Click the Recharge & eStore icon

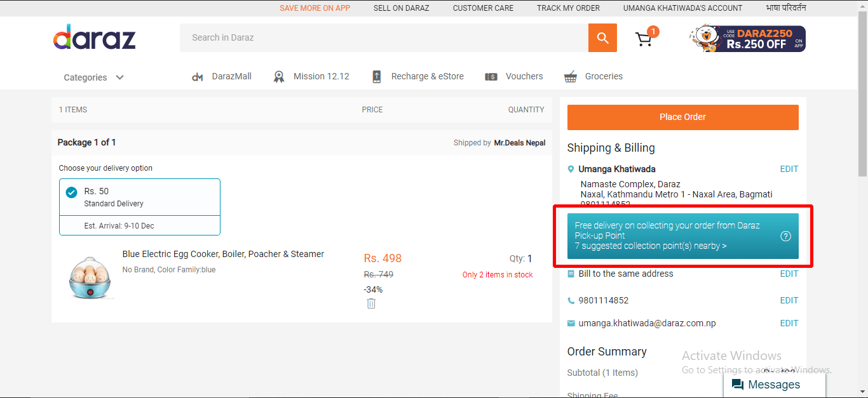pyautogui.click(x=376, y=76)
